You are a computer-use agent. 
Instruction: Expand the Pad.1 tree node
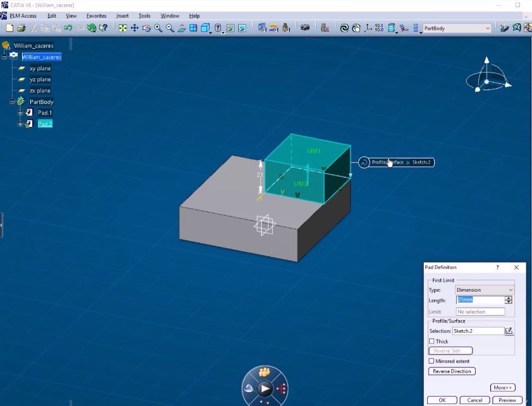[x=20, y=112]
